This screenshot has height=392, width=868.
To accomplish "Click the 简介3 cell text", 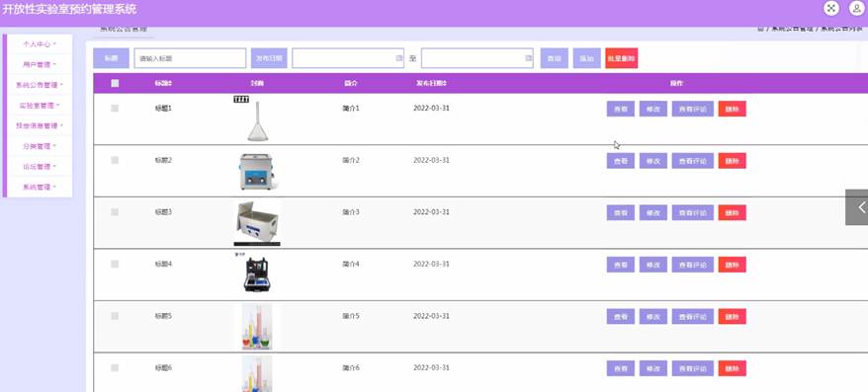I will tap(351, 212).
